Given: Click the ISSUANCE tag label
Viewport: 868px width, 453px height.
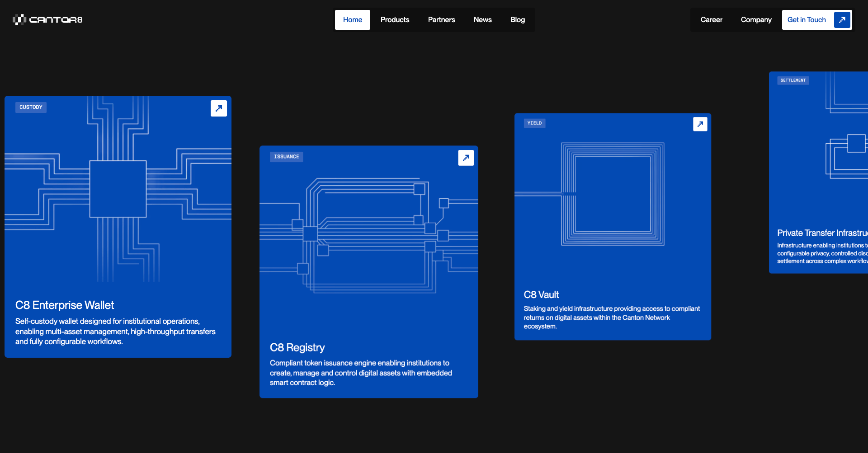Looking at the screenshot, I should (287, 157).
